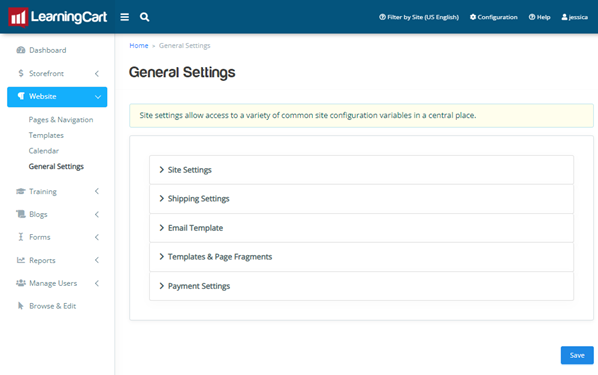Screen dimensions: 598x375
Task: Expand the Storefront sidebar menu
Action: pyautogui.click(x=57, y=74)
